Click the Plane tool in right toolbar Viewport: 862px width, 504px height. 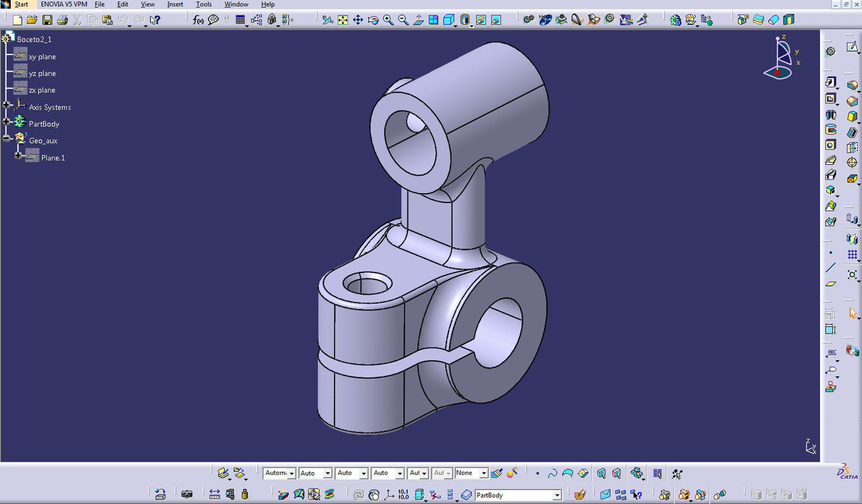pyautogui.click(x=830, y=283)
